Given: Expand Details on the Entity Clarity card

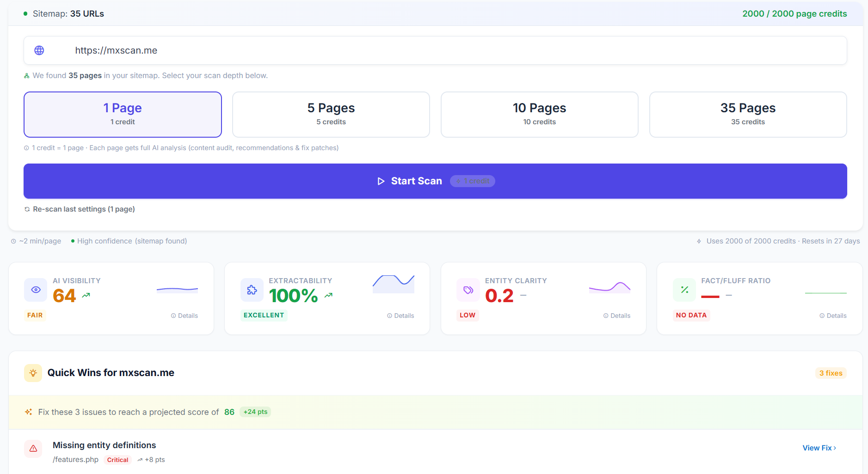Looking at the screenshot, I should coord(616,316).
